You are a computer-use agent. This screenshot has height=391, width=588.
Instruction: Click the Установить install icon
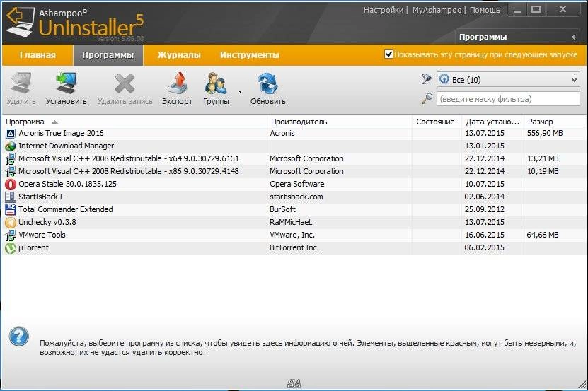(67, 83)
